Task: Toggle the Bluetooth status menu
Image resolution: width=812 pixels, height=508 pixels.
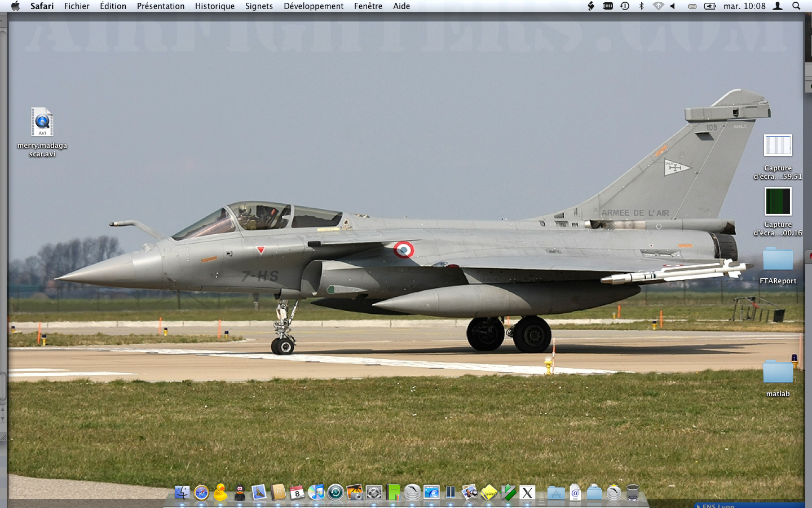Action: [x=641, y=6]
